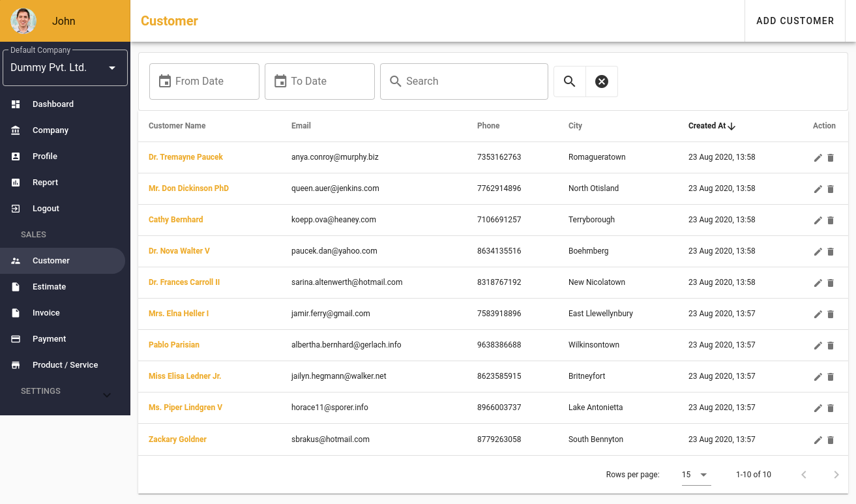This screenshot has width=856, height=504.
Task: Edit Dr. Tremayne Paucek with pencil icon
Action: pyautogui.click(x=818, y=157)
